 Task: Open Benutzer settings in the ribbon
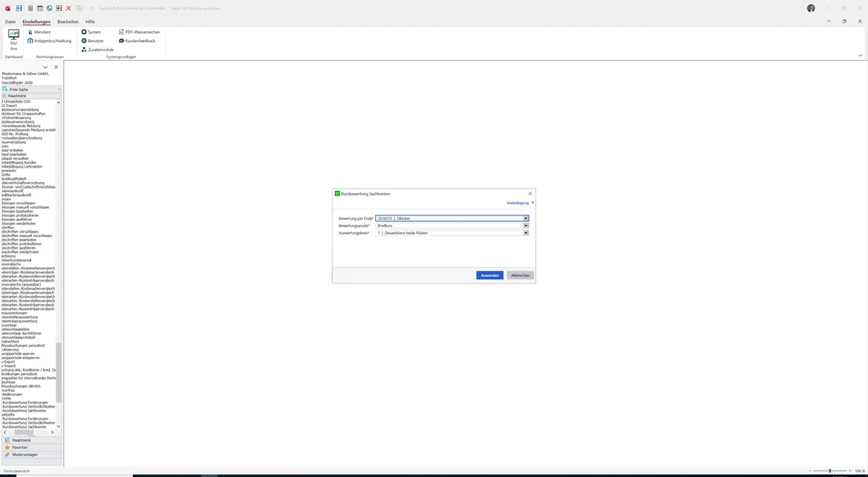pyautogui.click(x=93, y=41)
